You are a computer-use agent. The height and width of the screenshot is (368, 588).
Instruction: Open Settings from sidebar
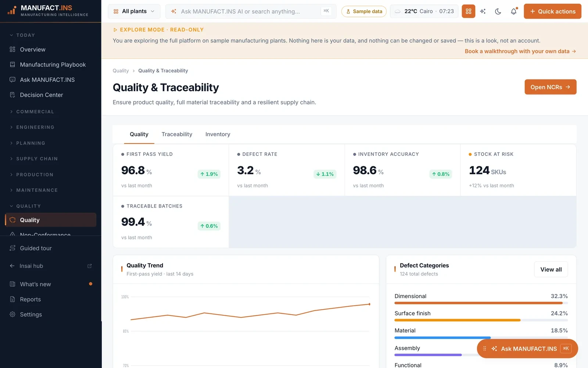(x=51, y=314)
